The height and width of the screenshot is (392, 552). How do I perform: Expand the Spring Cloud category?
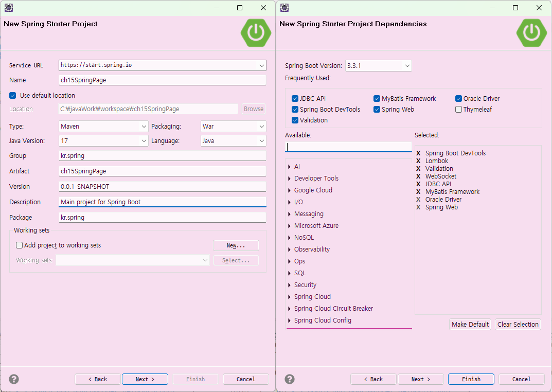pyautogui.click(x=290, y=297)
